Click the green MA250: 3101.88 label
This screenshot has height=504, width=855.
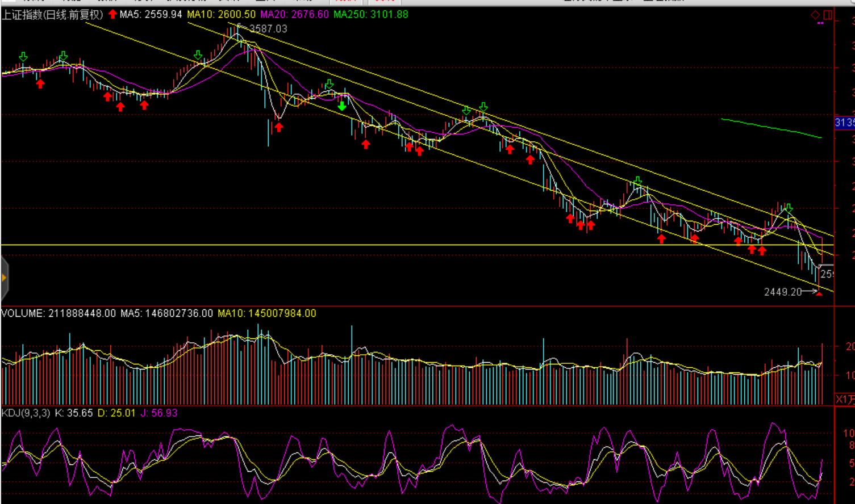(370, 14)
